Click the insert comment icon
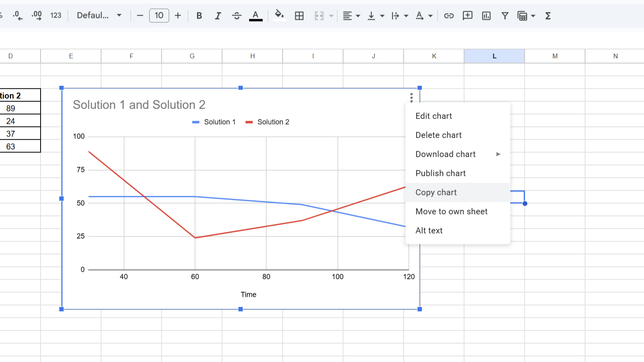Image resolution: width=644 pixels, height=362 pixels. (467, 16)
